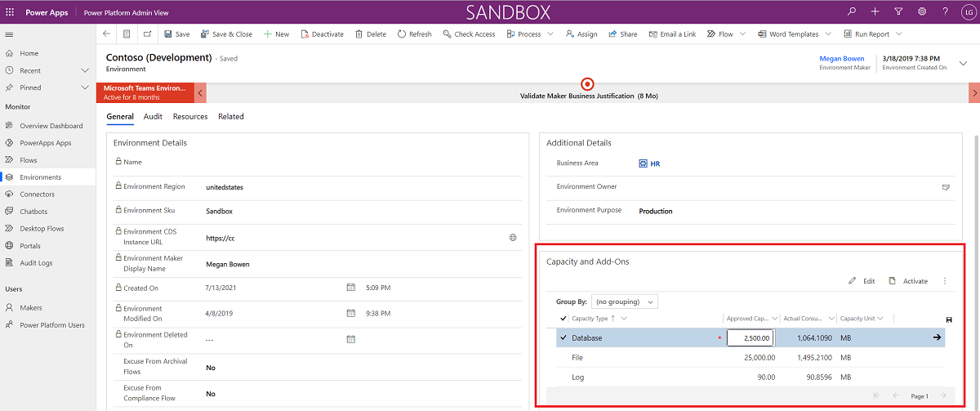Viewport: 980px width, 411px height.
Task: Select the General tab
Action: coord(120,117)
